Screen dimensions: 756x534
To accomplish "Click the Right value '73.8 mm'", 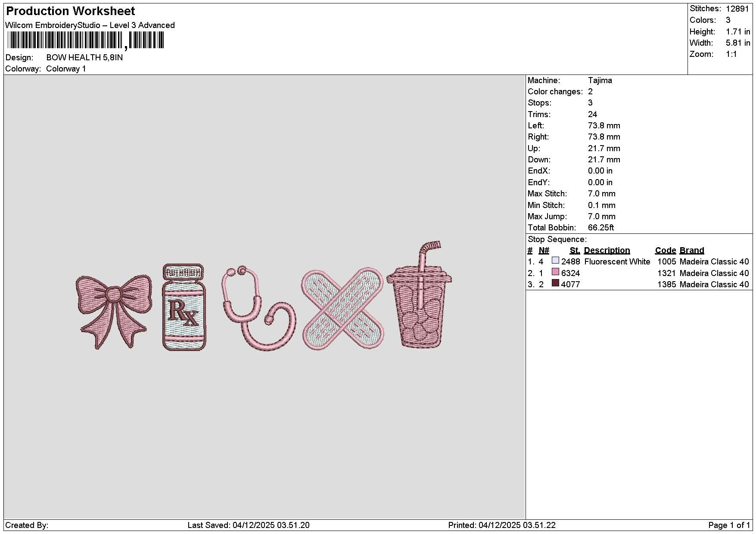I will click(604, 137).
